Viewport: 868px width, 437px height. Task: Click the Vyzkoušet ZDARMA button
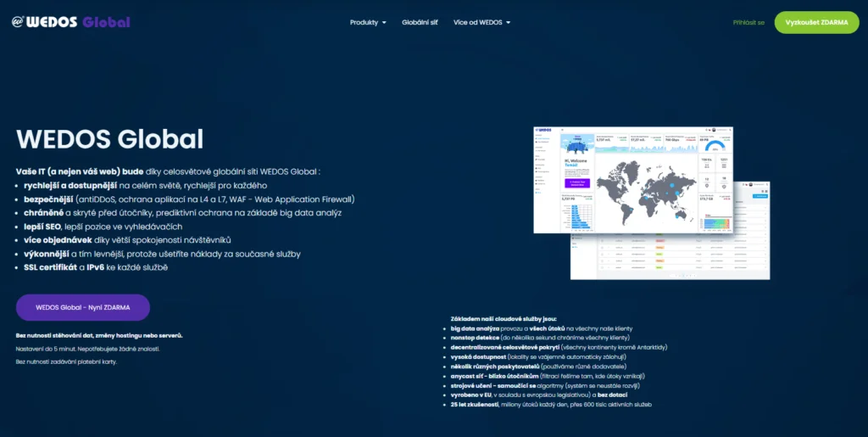point(816,23)
